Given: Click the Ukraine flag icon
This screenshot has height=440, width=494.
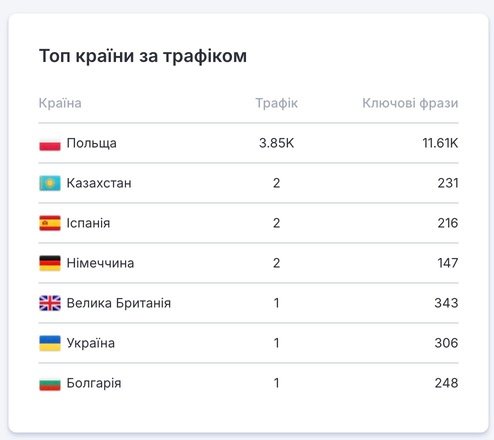Looking at the screenshot, I should tap(50, 343).
